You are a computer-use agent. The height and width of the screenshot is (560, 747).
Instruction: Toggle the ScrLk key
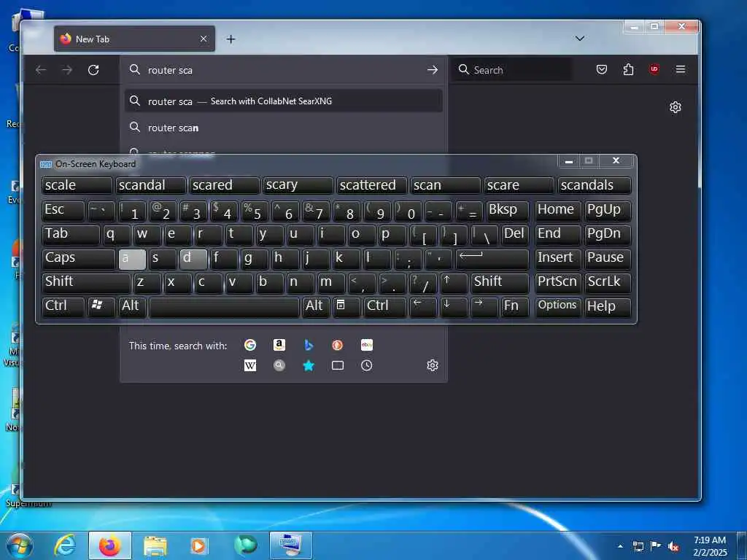608,282
